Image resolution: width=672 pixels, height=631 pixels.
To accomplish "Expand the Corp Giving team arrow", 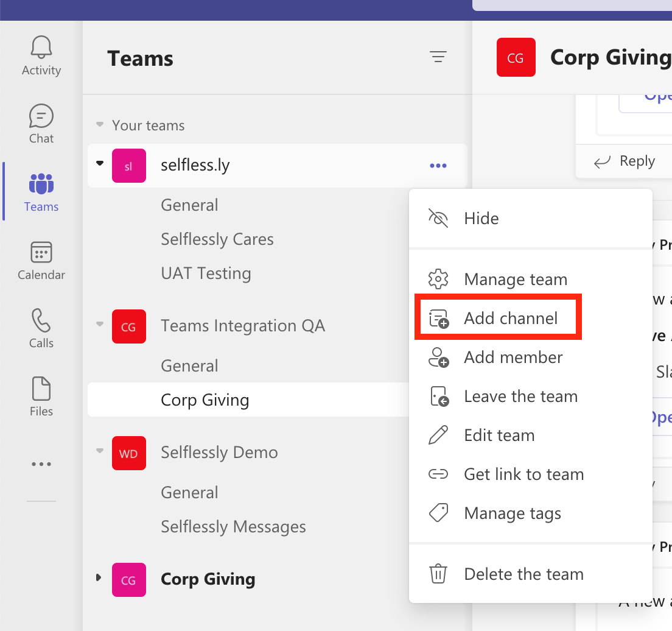I will (x=99, y=577).
